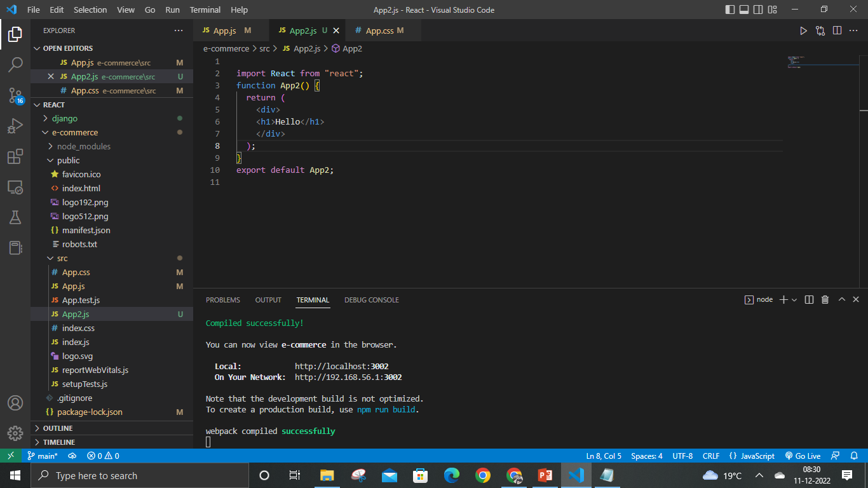The image size is (868, 488).
Task: Open Source Control view with 16 badge
Action: (x=15, y=95)
